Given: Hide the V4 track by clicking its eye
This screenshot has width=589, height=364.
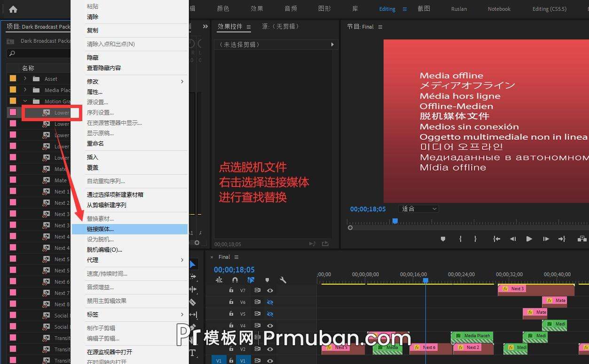Looking at the screenshot, I should pyautogui.click(x=270, y=325).
